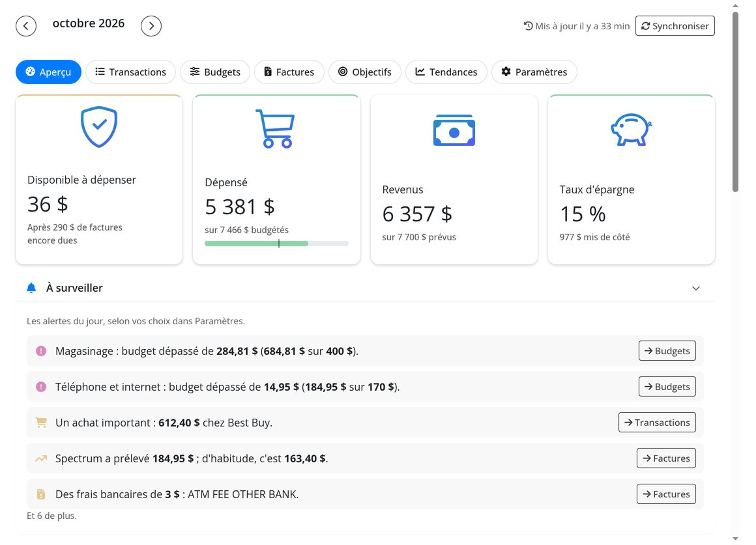Click the pink alert icon for Magasinage

coord(41,351)
